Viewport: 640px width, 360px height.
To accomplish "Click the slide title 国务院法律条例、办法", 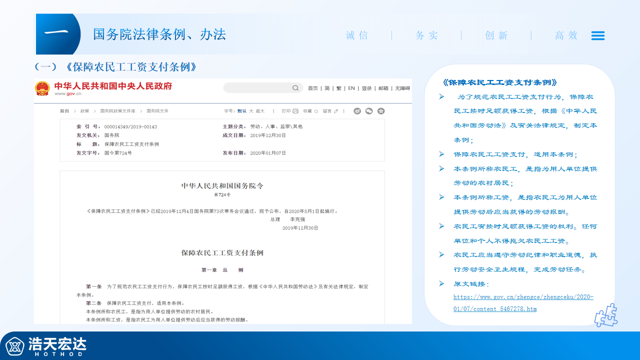I will [159, 34].
